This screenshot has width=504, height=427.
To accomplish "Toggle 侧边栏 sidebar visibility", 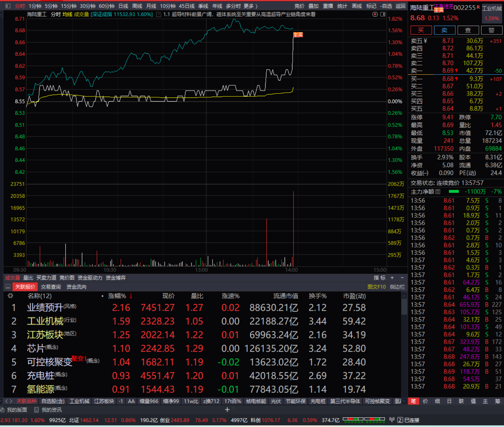I will pyautogui.click(x=397, y=287).
